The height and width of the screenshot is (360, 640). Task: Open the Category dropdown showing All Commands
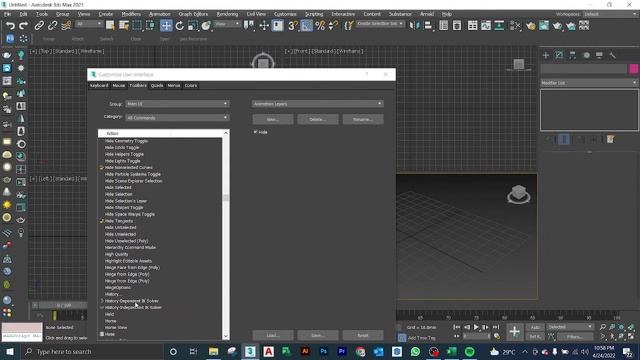(x=177, y=118)
